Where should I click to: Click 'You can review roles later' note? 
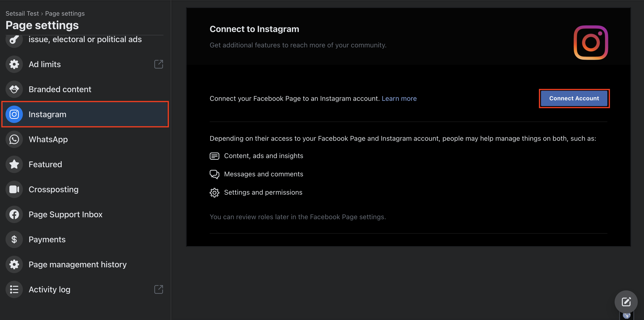tap(298, 217)
